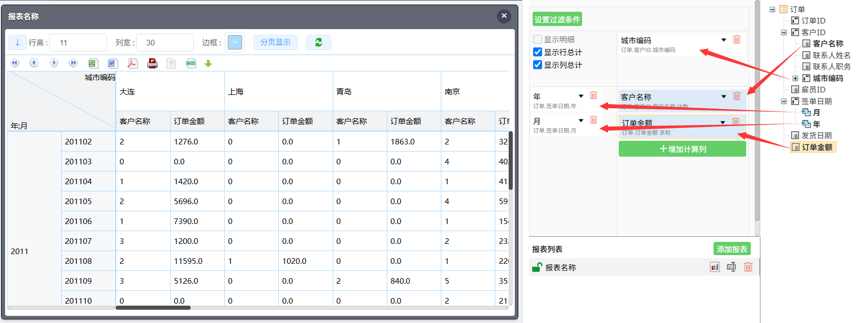Screen dimensions: 868x323
Task: Uncheck the 显示列总计 checkbox
Action: pos(537,65)
